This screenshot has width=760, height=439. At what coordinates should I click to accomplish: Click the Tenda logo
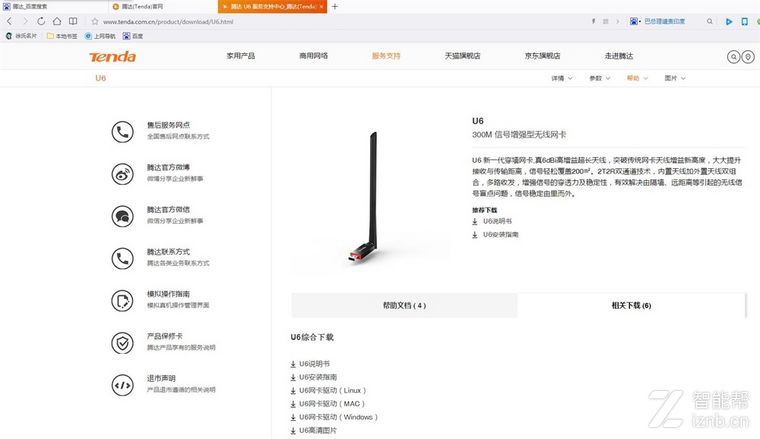112,57
